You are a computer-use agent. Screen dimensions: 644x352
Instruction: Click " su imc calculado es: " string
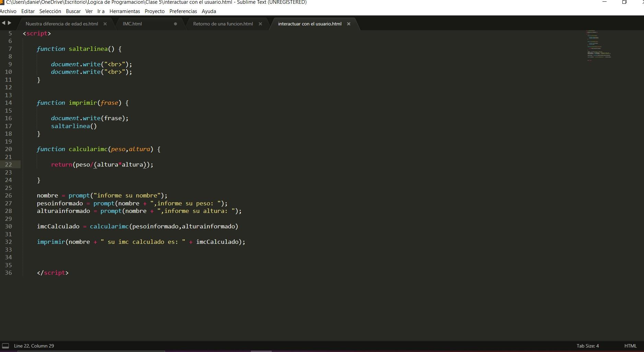[143, 242]
